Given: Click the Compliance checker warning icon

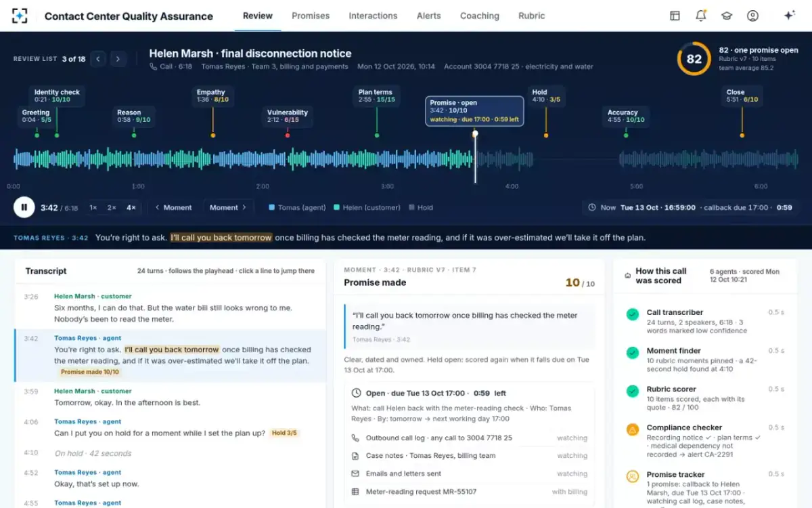Looking at the screenshot, I should point(632,429).
